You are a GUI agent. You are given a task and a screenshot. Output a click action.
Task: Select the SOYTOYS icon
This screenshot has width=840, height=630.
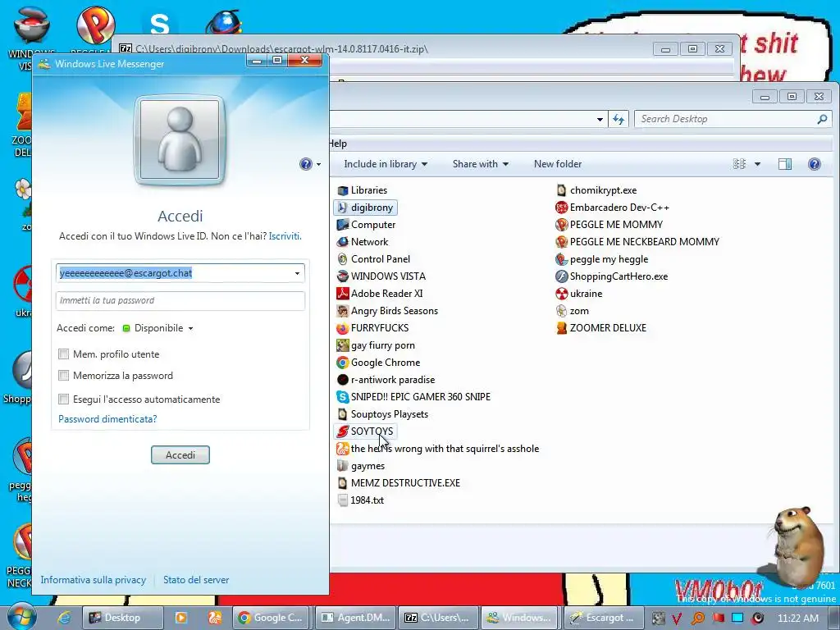coord(343,431)
